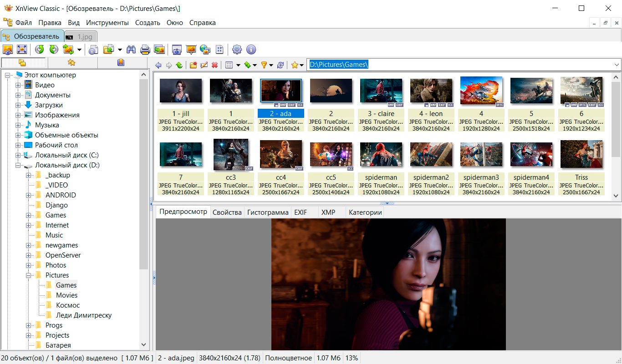Image resolution: width=622 pixels, height=364 pixels.
Task: Select the 1 - jill thumbnail
Action: [181, 91]
